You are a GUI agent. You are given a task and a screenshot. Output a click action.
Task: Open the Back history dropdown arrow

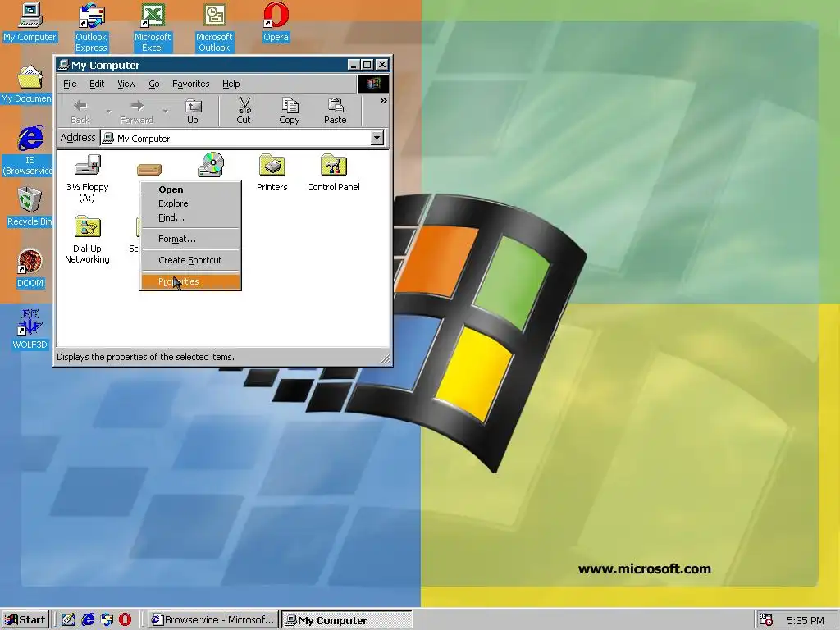(109, 112)
